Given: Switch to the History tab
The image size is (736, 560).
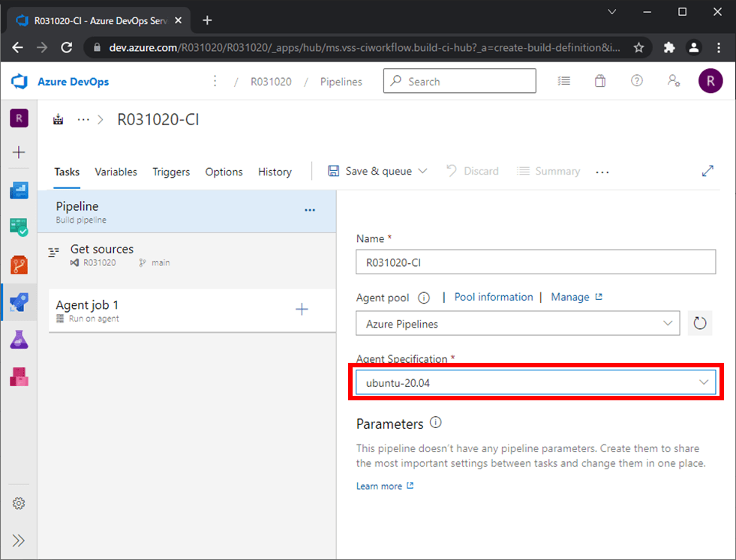Looking at the screenshot, I should click(x=275, y=172).
